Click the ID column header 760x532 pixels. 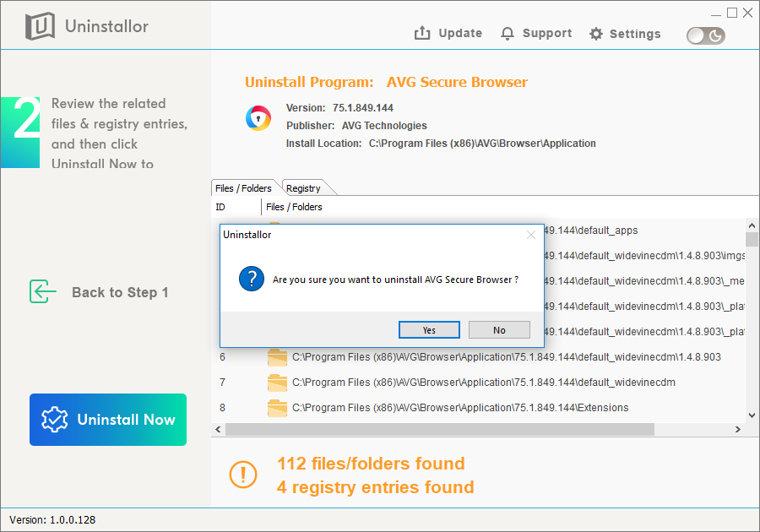(x=220, y=207)
